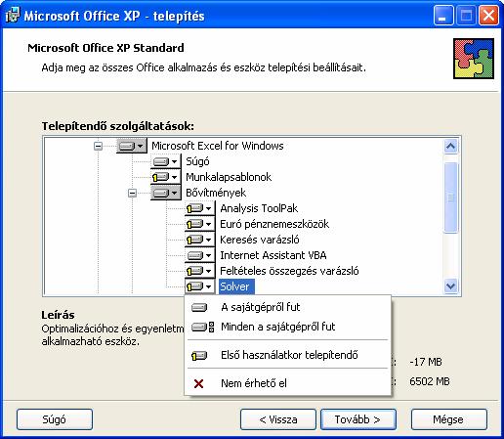Cancel setup with the Mégse button

(x=448, y=419)
